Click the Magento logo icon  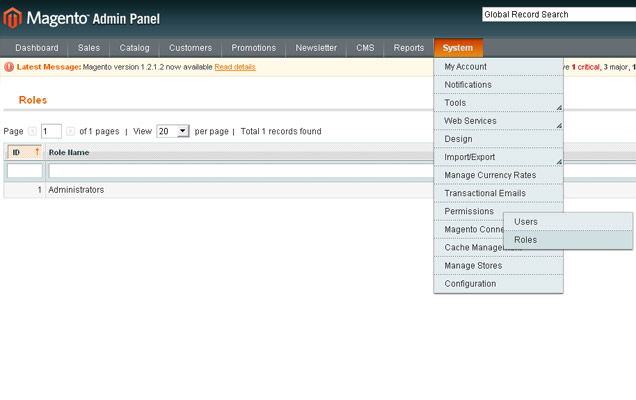pos(13,18)
